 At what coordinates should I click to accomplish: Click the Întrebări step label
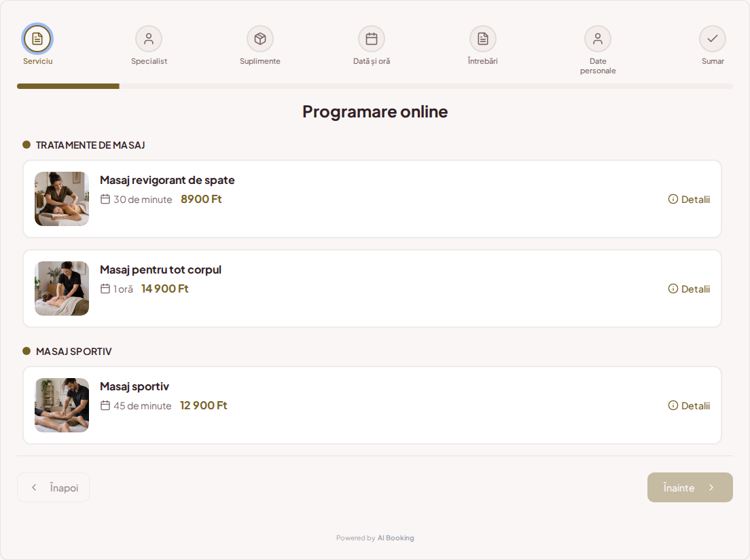coord(482,61)
